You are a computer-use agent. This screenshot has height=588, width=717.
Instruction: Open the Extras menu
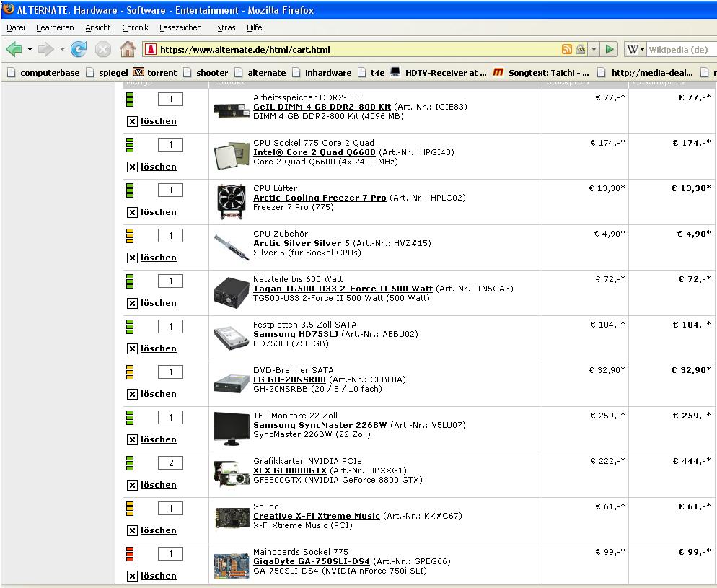click(224, 27)
